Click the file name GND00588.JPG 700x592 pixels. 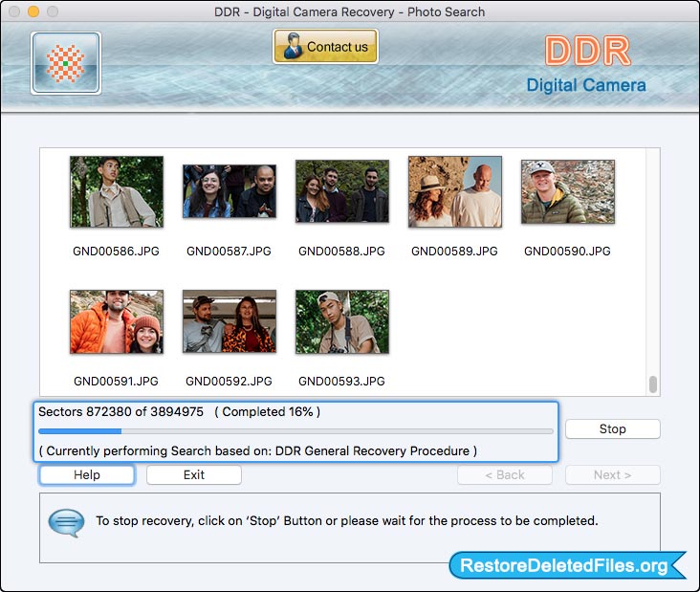click(x=341, y=251)
